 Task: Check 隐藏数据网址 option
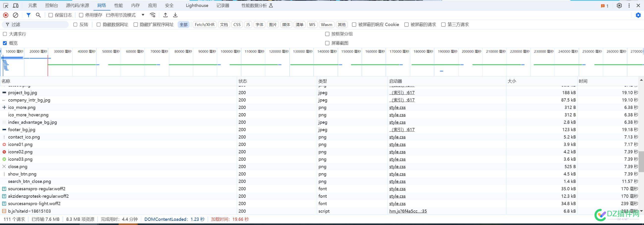(99, 25)
